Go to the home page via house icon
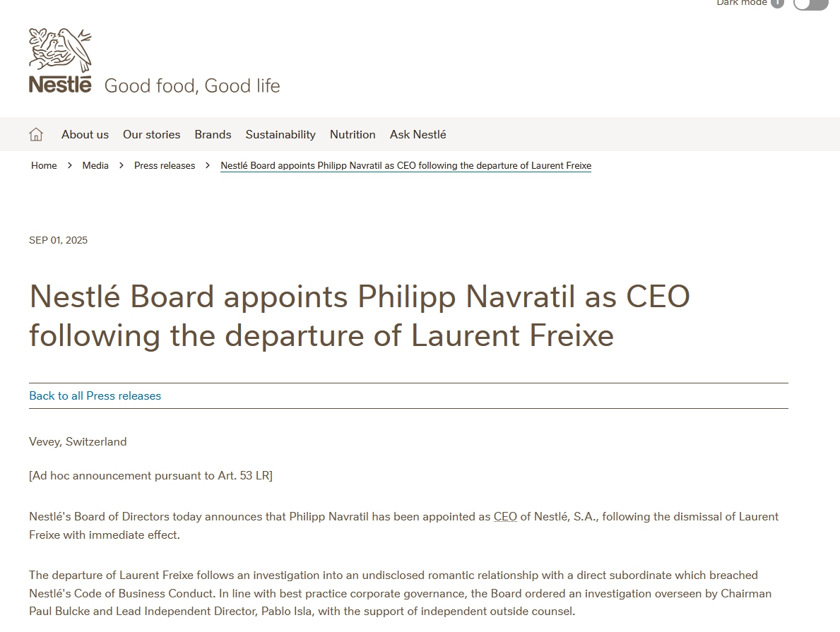This screenshot has height=632, width=840. [x=36, y=134]
